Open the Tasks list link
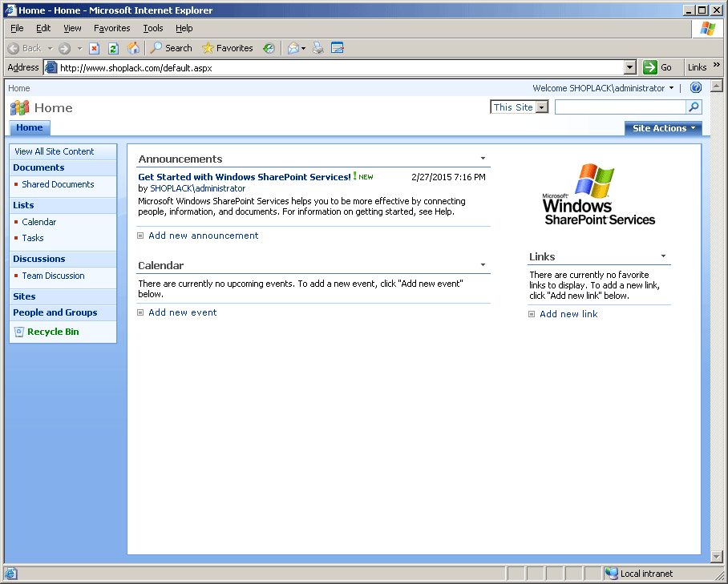Screen dimensions: 728x584 pos(33,238)
